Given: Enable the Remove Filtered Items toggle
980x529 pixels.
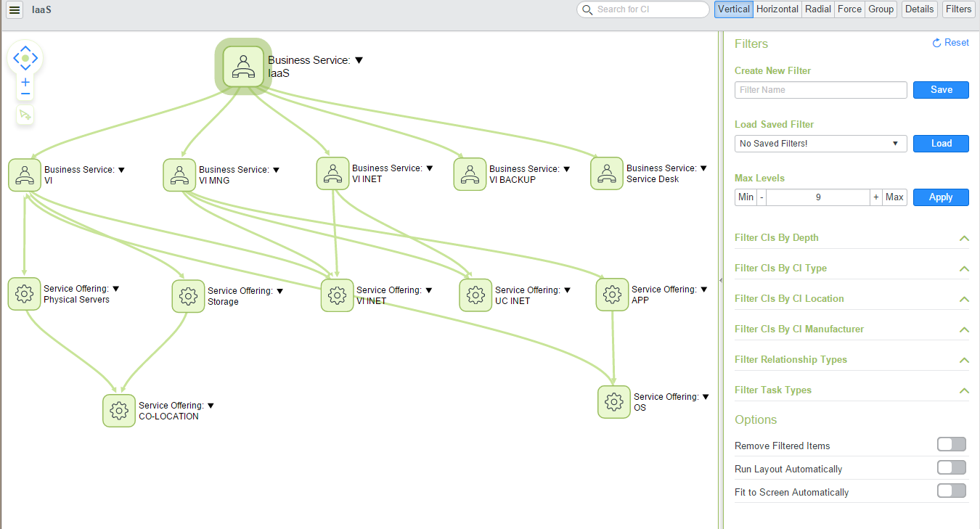Looking at the screenshot, I should click(951, 445).
